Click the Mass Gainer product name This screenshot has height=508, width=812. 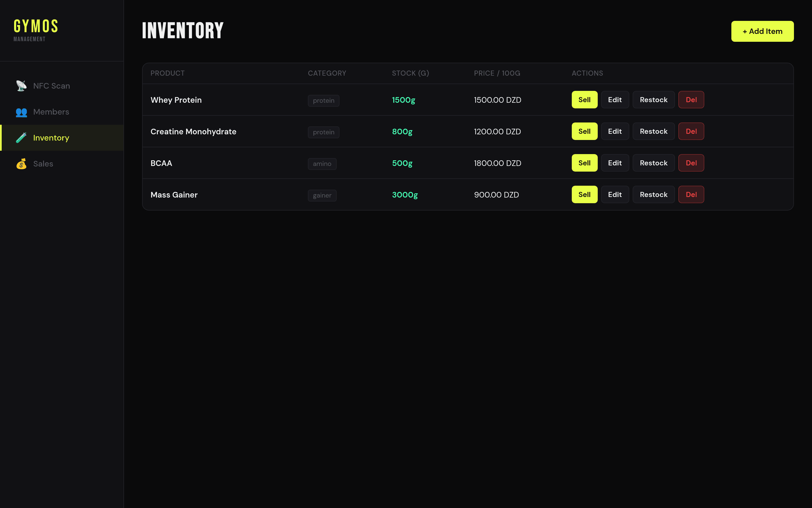coord(174,195)
